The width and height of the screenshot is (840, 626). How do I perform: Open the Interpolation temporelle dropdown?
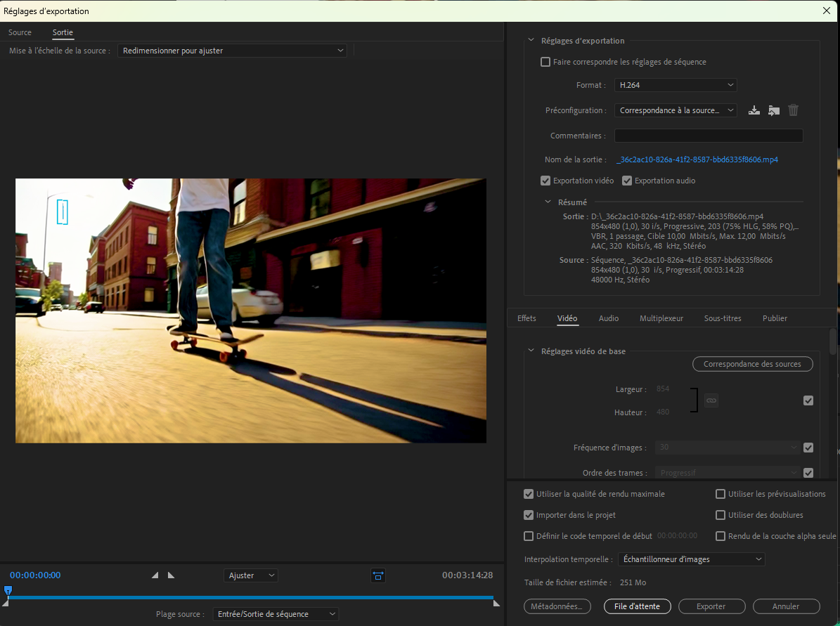tap(691, 559)
